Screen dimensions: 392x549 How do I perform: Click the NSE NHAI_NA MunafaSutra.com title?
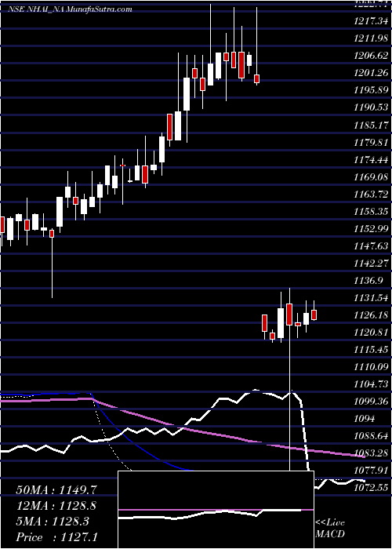pyautogui.click(x=70, y=9)
